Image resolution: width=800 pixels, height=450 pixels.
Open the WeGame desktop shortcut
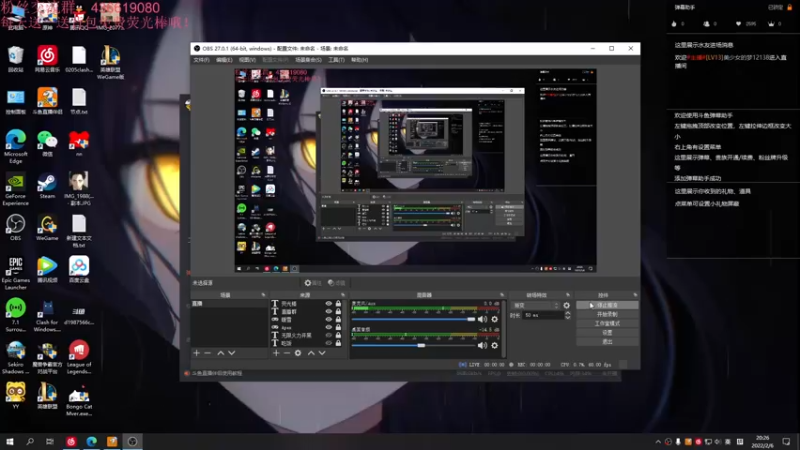point(47,228)
